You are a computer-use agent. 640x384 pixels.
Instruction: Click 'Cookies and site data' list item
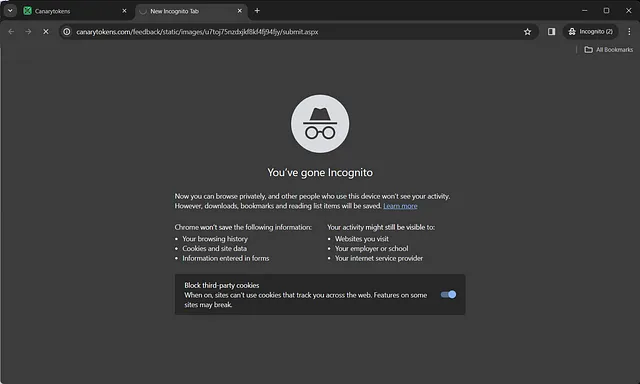(x=215, y=249)
